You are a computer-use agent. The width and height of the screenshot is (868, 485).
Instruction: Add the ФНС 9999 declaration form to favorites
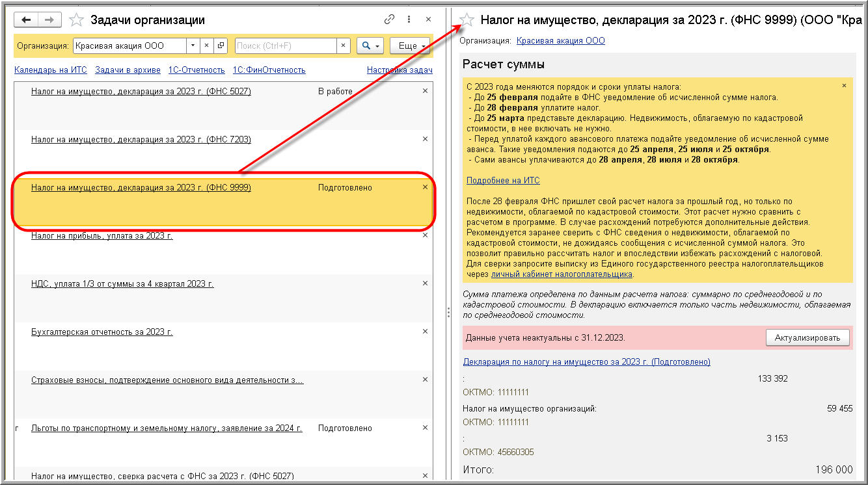click(x=467, y=20)
